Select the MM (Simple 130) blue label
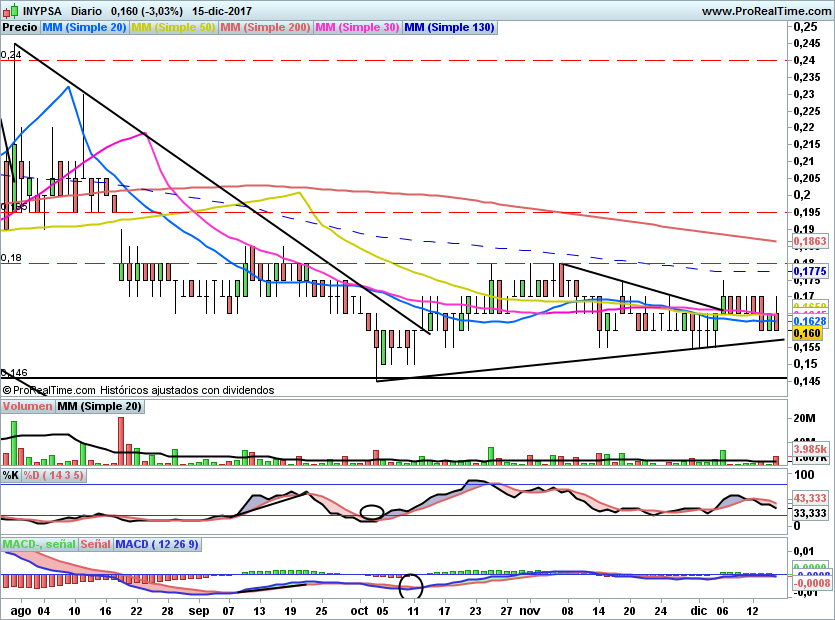 pos(449,27)
